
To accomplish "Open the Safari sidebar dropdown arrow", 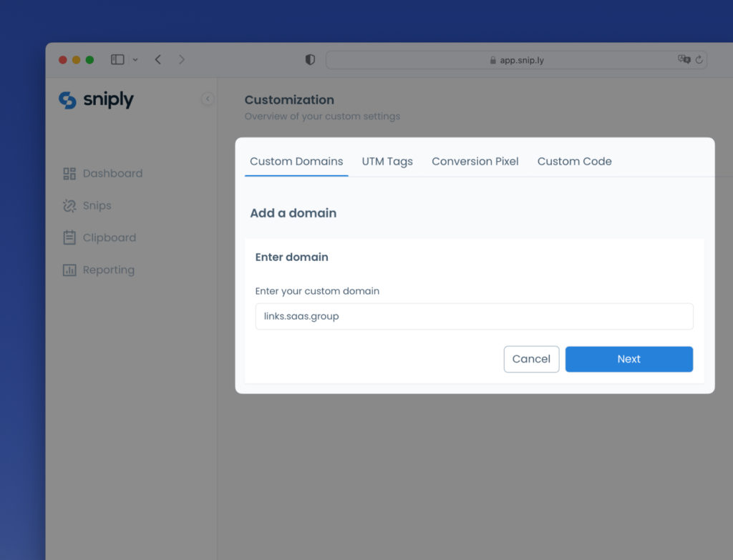I will tap(135, 60).
